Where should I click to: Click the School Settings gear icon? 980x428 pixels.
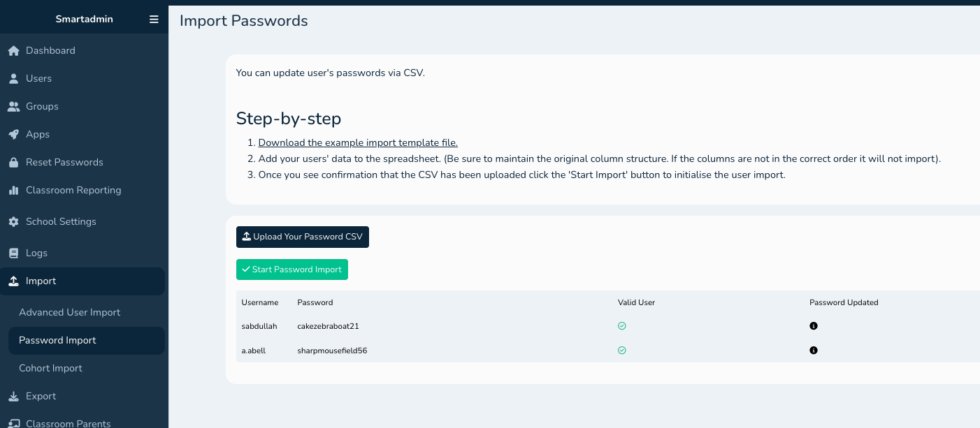(x=13, y=222)
